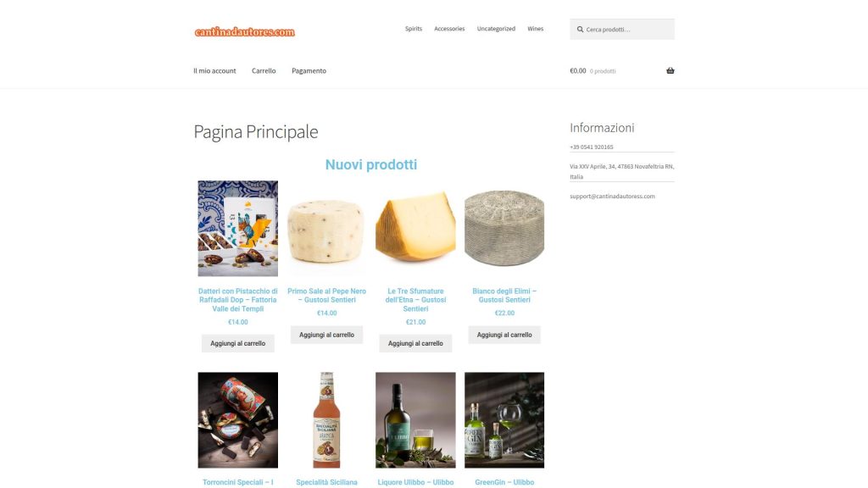Open the Spirits category
Viewport: 868px width, 488px height.
(414, 29)
